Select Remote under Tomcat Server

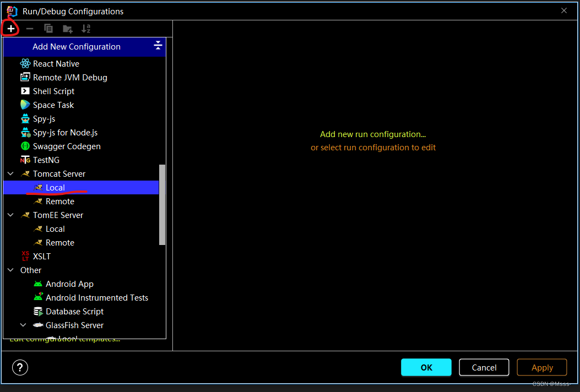coord(81,201)
